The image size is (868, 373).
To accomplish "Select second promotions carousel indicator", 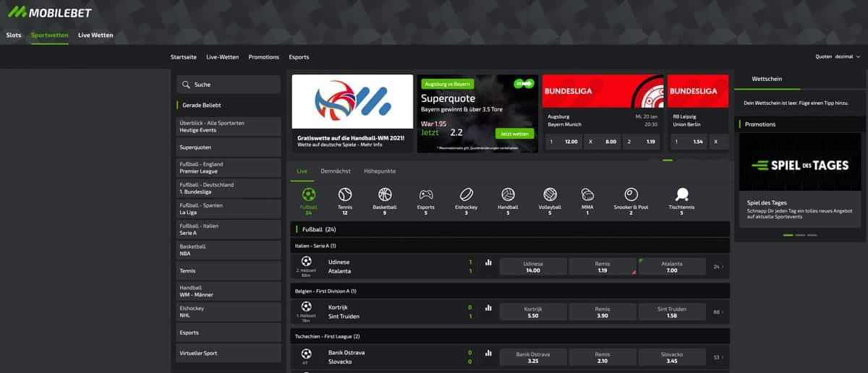I will click(799, 235).
